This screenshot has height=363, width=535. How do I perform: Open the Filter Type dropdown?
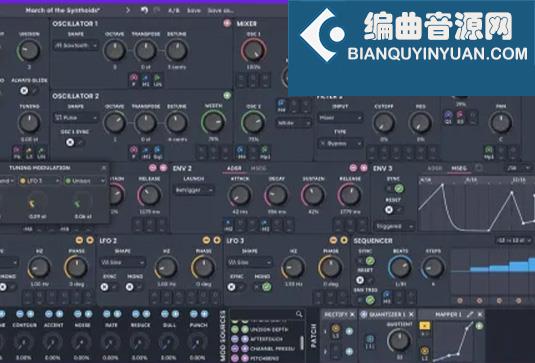(x=340, y=144)
